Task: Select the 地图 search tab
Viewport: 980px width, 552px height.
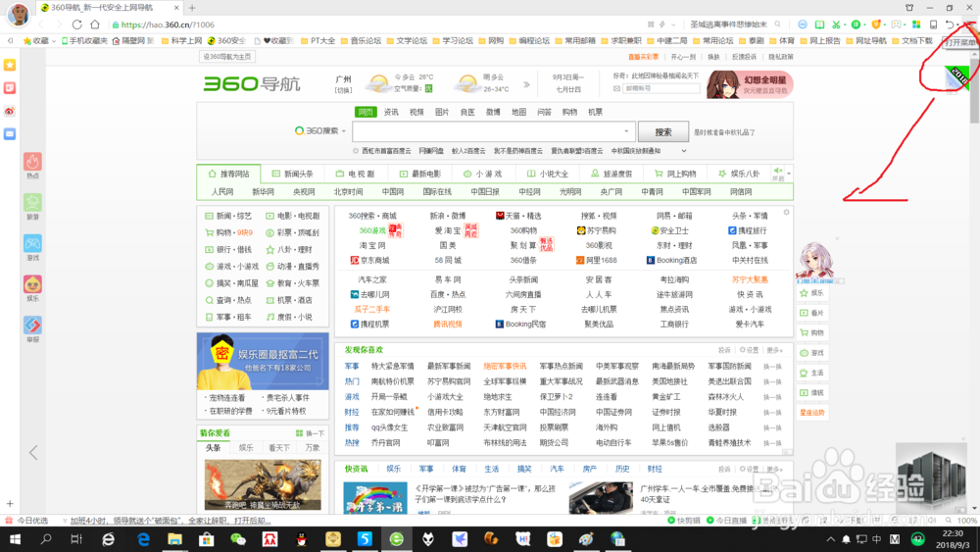Action: pos(518,112)
